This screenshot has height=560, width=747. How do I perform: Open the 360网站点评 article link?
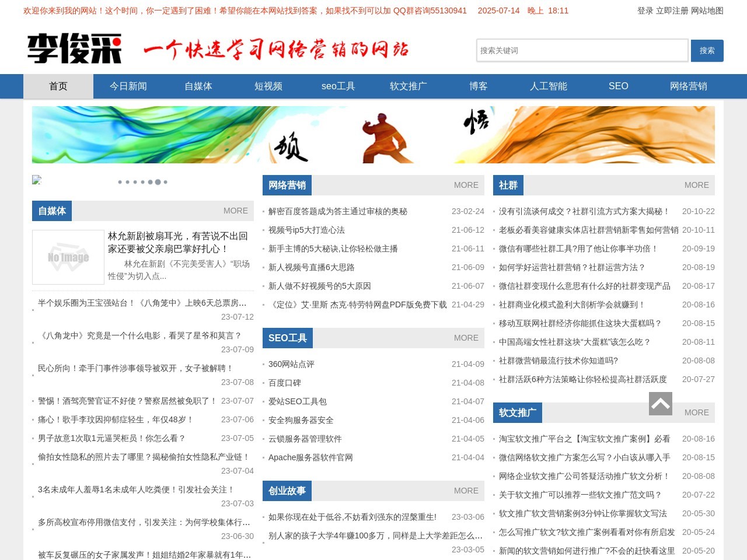coord(291,364)
